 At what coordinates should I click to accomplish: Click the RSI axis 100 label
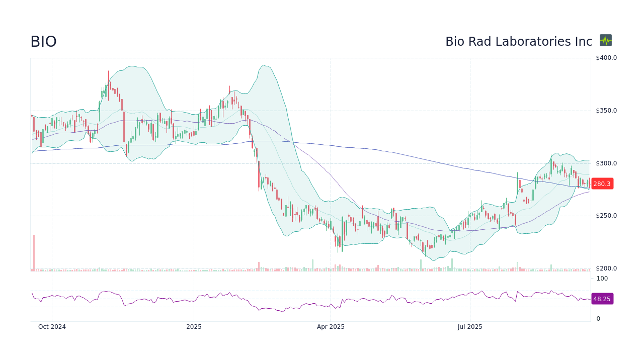click(602, 279)
